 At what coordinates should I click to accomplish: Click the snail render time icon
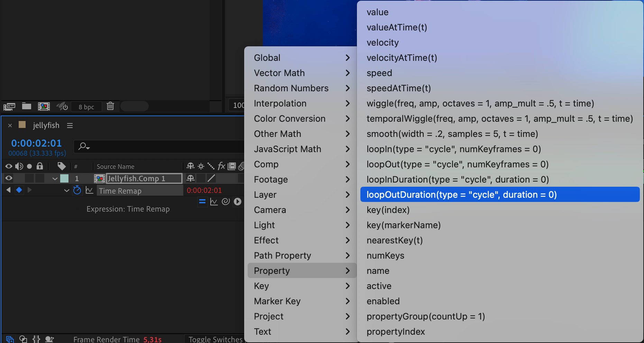49,339
